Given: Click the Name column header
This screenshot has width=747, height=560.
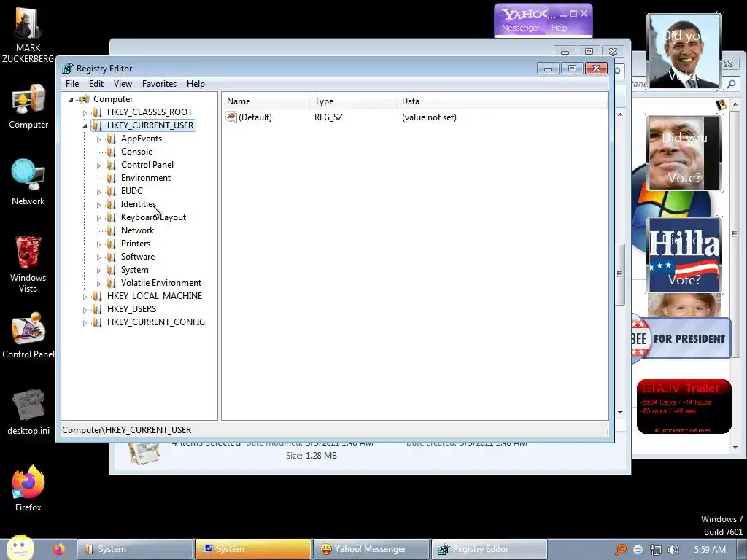Looking at the screenshot, I should tap(266, 101).
